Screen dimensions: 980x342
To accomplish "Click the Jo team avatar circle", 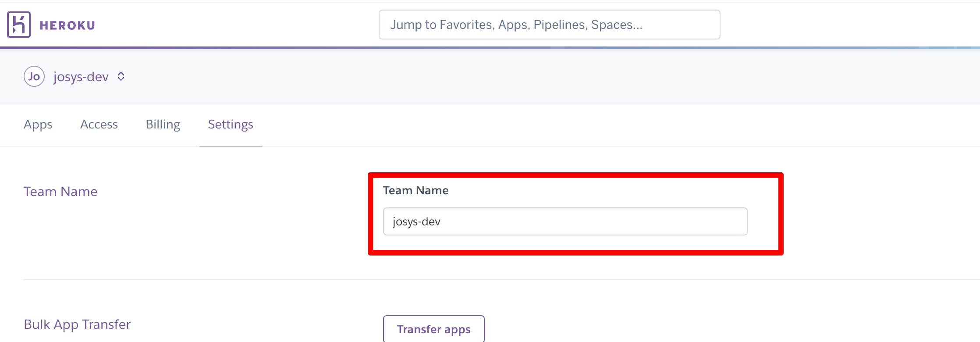I will [34, 76].
